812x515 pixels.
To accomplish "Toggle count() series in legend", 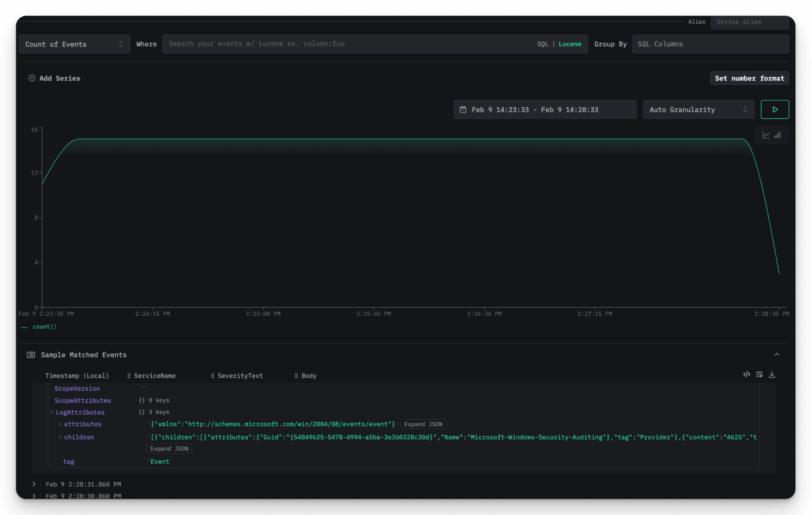I will tap(44, 327).
